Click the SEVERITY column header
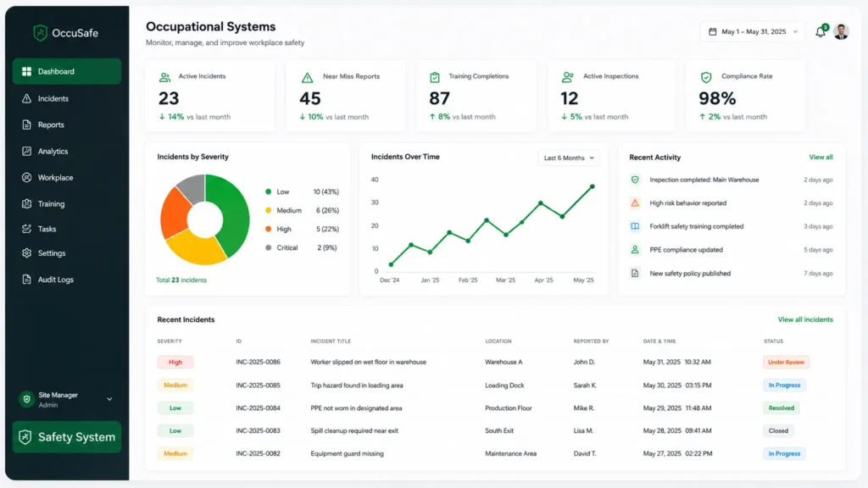The height and width of the screenshot is (488, 868). 170,341
